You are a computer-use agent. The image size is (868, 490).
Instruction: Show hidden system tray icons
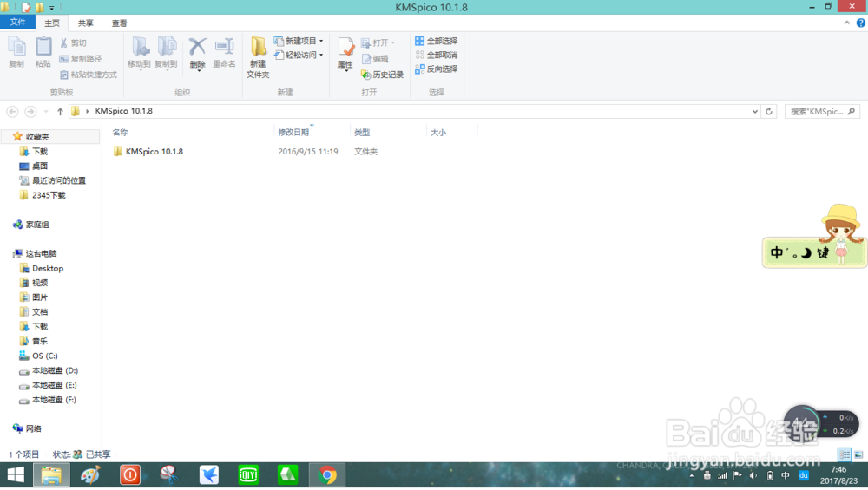pos(692,475)
